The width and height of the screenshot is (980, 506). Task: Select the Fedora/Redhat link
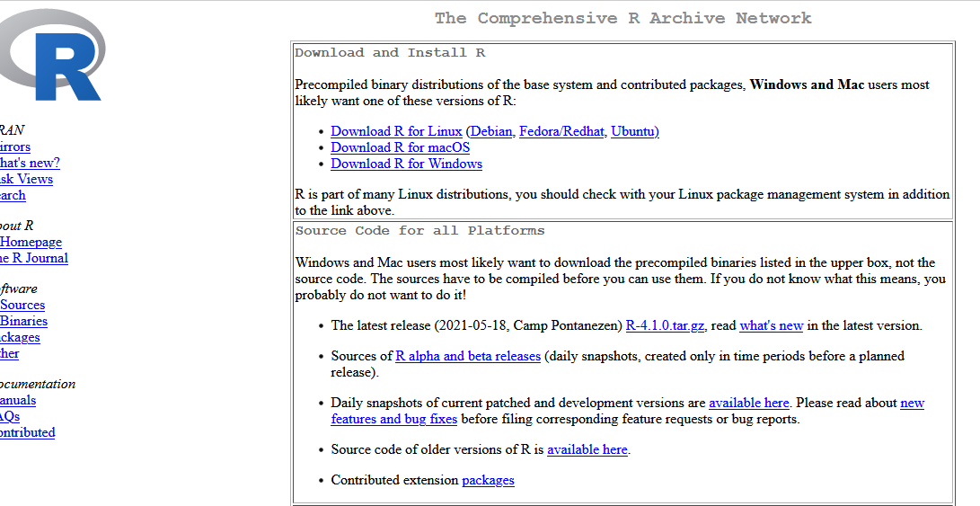[561, 131]
